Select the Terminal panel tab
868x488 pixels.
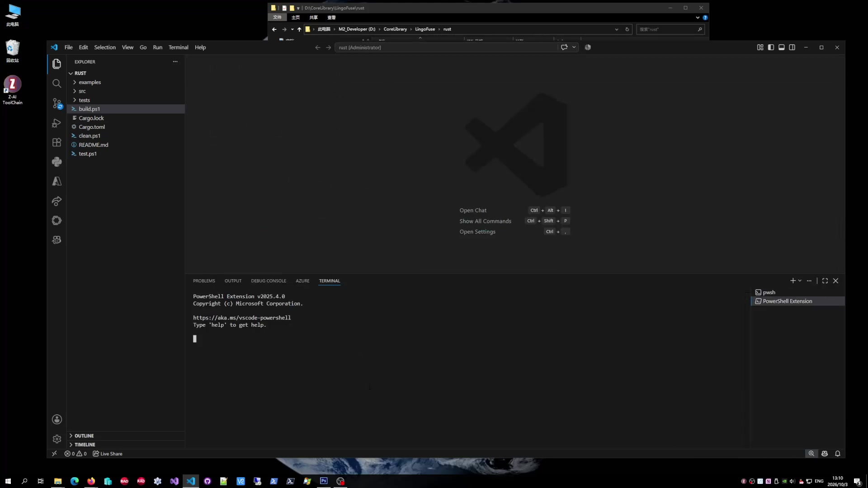(x=329, y=281)
